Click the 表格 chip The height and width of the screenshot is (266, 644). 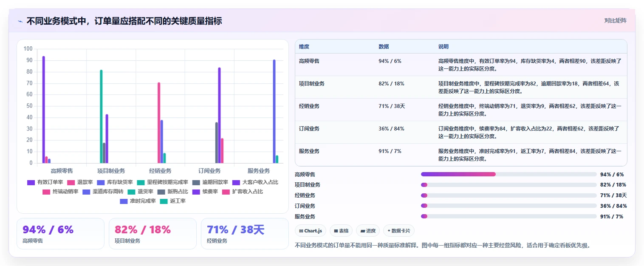[x=341, y=231]
